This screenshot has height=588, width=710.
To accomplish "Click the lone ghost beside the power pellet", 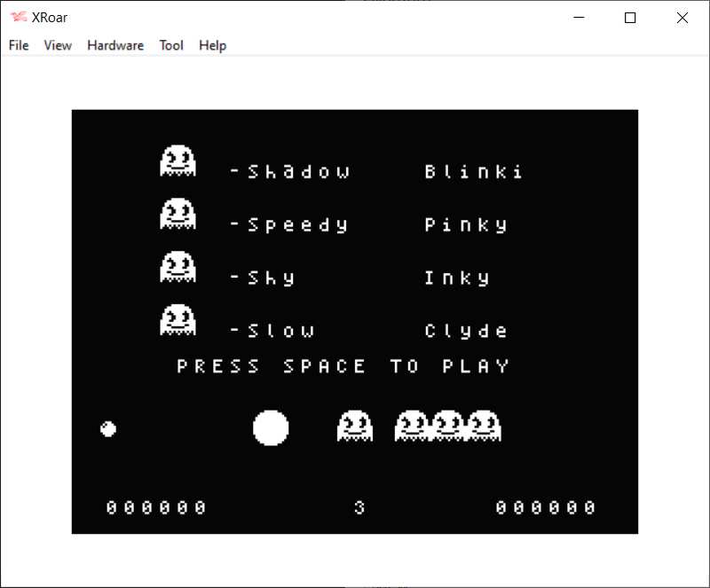I will (353, 425).
